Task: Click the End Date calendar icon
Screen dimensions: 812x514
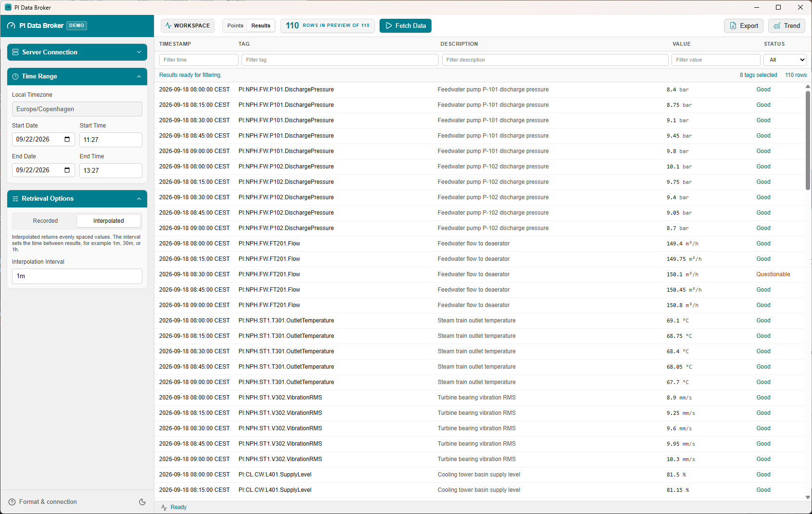Action: pos(67,170)
